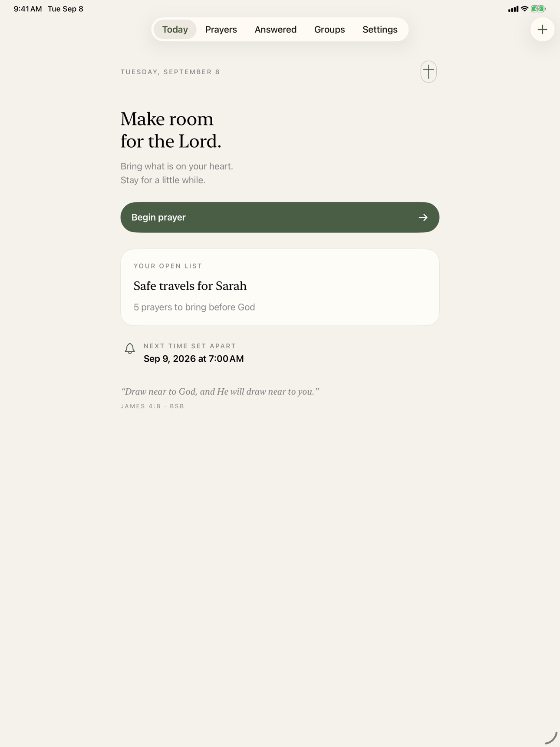Select the Settings tab
The height and width of the screenshot is (747, 560).
pos(380,30)
